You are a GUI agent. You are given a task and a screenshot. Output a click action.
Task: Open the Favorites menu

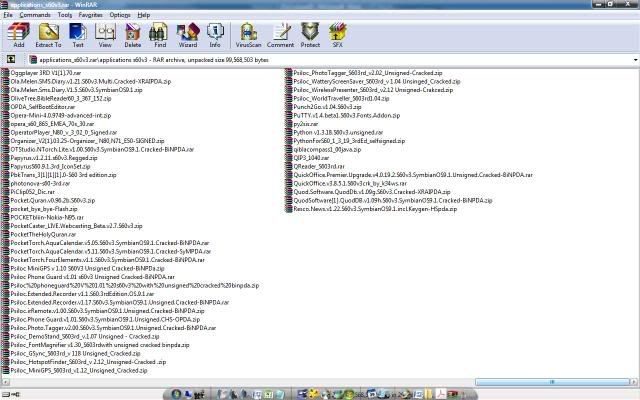(x=91, y=15)
